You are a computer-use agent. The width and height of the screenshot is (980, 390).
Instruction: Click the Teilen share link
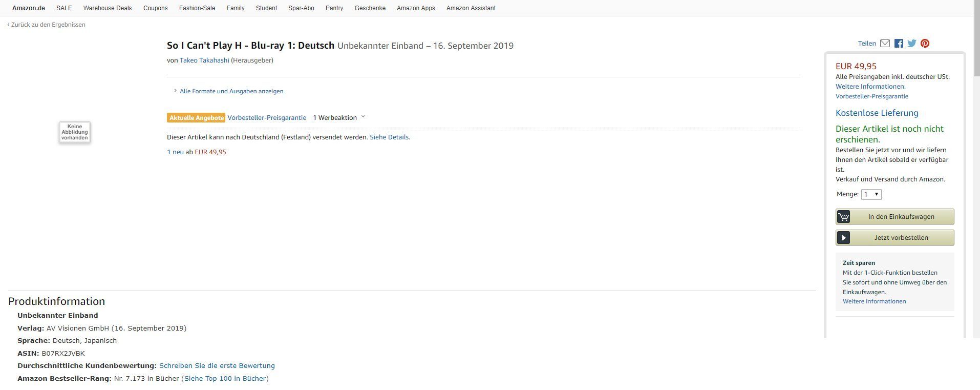click(867, 44)
